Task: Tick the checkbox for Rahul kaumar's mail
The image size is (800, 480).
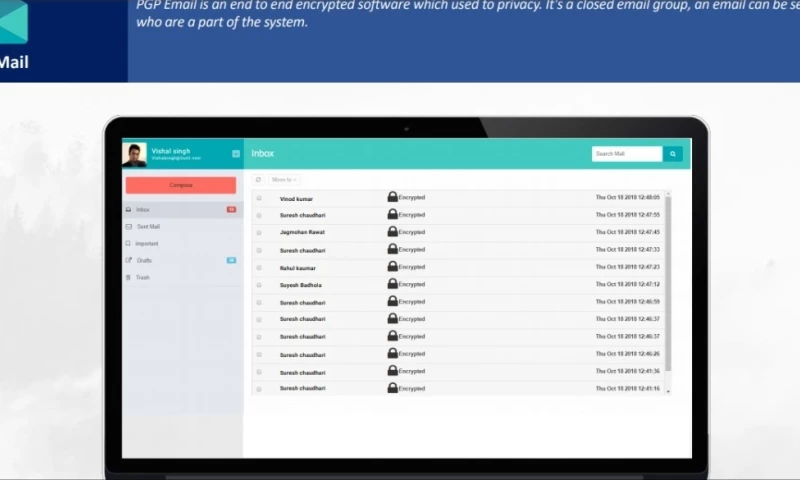Action: 259,267
